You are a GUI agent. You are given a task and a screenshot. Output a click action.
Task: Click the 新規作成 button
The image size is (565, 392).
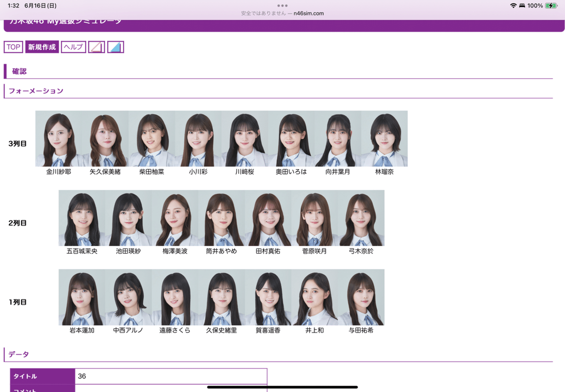41,47
